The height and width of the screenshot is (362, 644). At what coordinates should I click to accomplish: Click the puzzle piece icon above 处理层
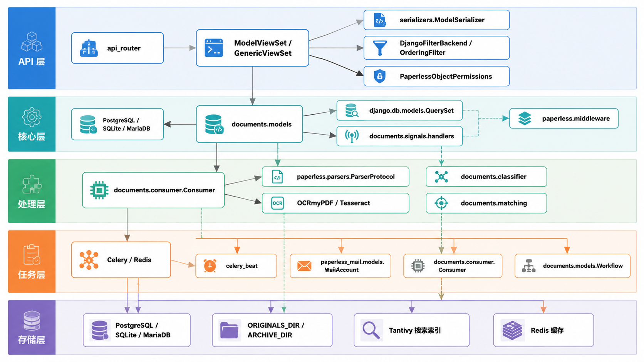click(x=32, y=185)
